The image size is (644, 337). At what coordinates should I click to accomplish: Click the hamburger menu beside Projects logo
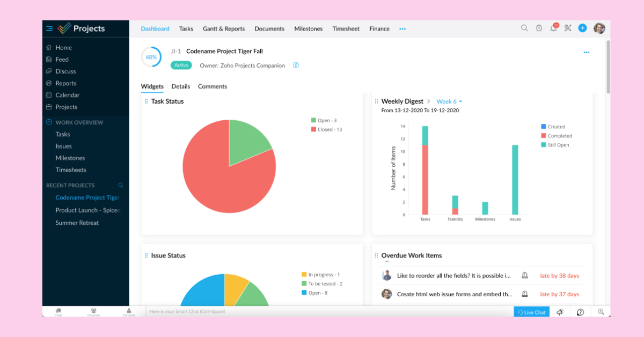click(x=50, y=28)
